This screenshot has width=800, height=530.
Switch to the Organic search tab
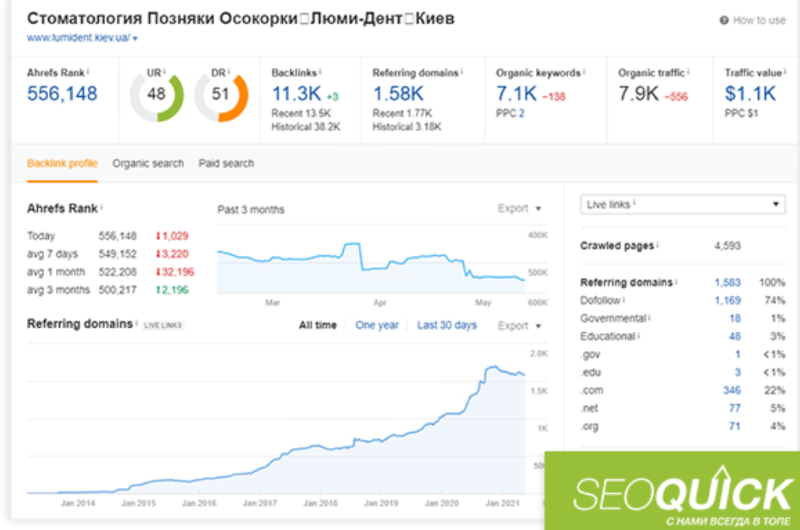click(x=148, y=164)
